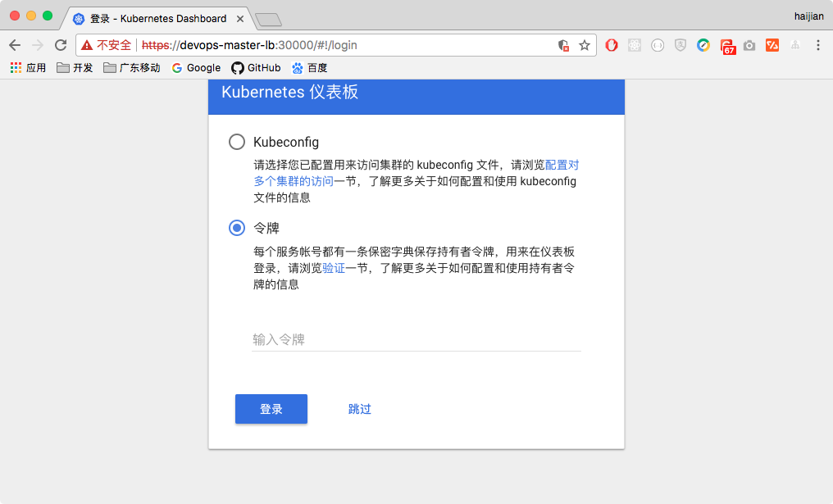Select the 令牌 token radio button
833x504 pixels.
(236, 228)
